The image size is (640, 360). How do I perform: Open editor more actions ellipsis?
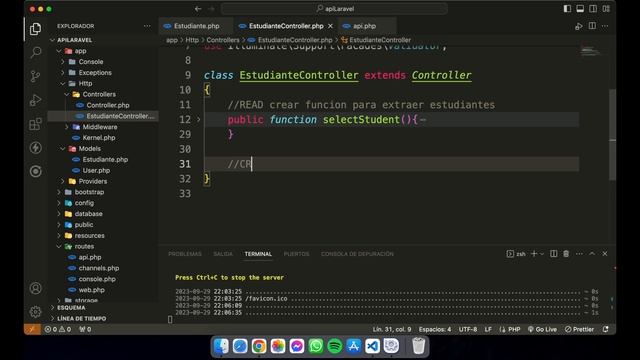[605, 26]
